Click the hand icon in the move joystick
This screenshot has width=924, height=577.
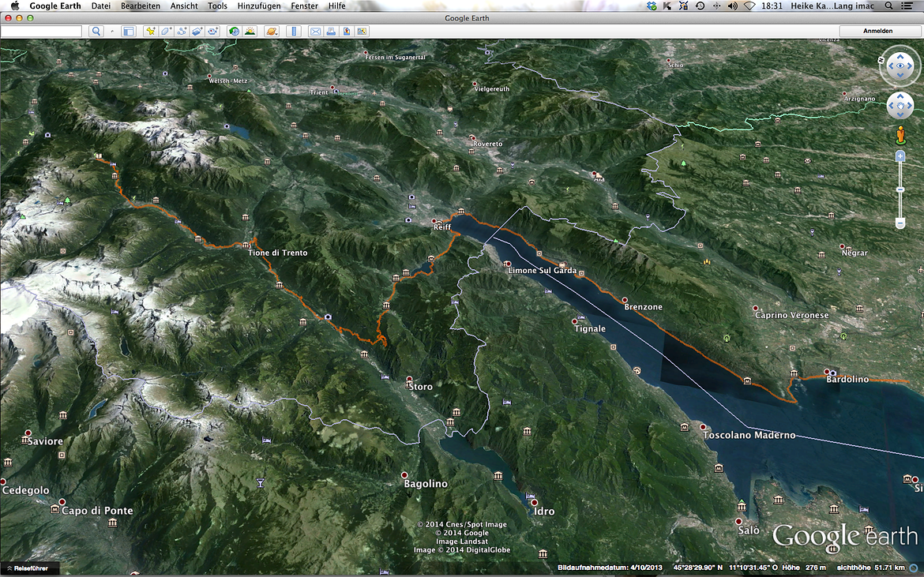[x=900, y=106]
